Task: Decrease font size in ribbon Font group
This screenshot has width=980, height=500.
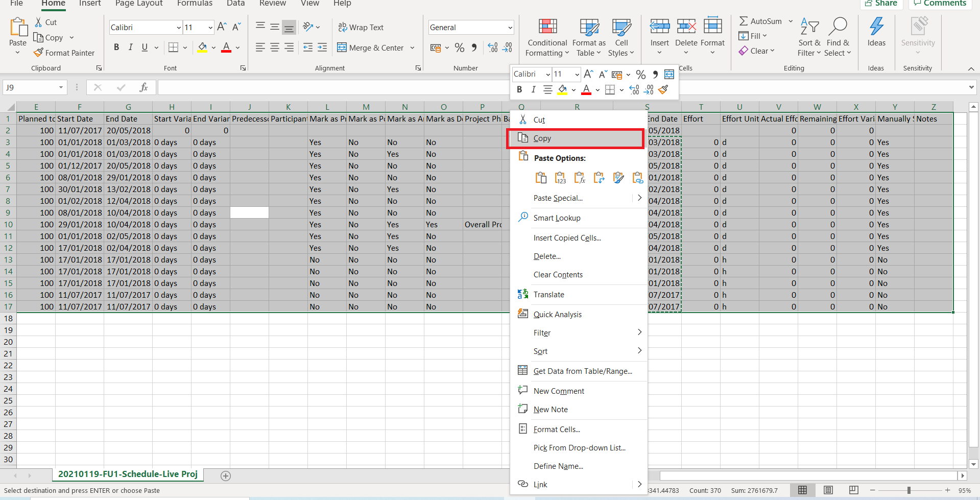Action: pyautogui.click(x=236, y=27)
